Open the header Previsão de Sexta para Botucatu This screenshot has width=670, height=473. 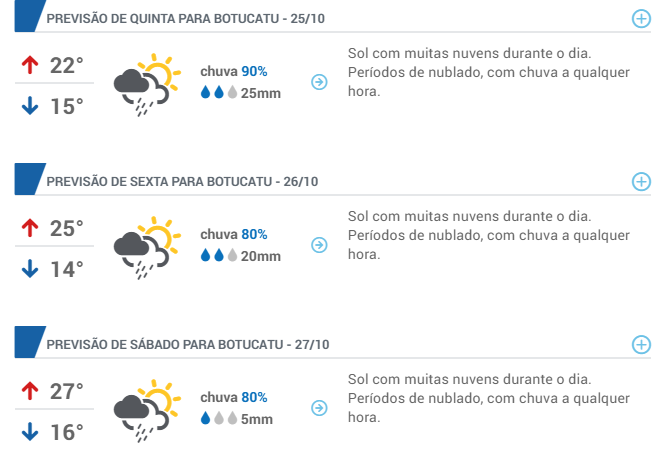click(182, 182)
